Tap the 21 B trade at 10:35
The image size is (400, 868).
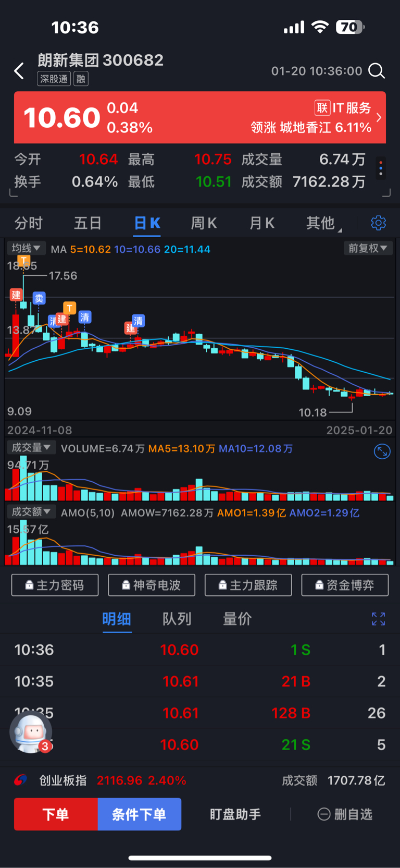(x=296, y=681)
